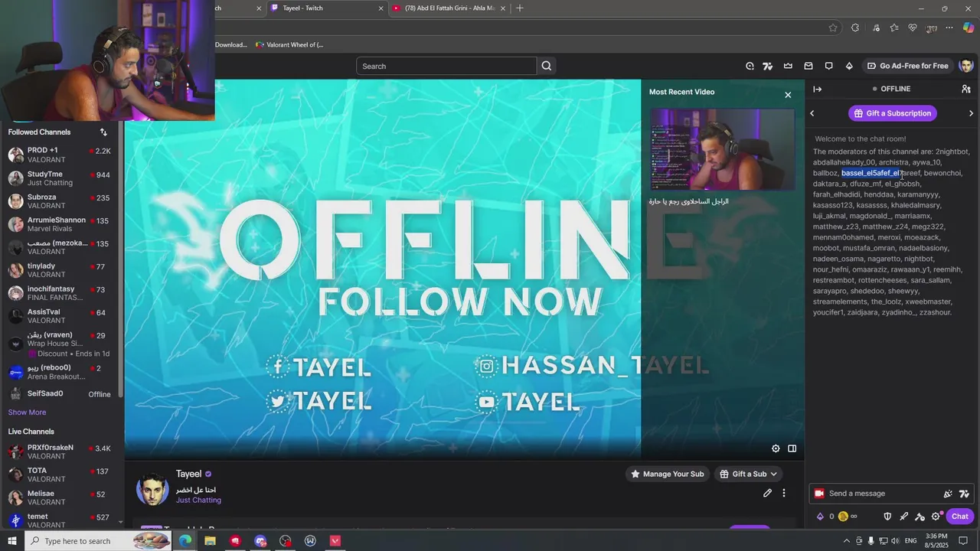Open Valorant Wheel bookmark
980x551 pixels.
(289, 45)
